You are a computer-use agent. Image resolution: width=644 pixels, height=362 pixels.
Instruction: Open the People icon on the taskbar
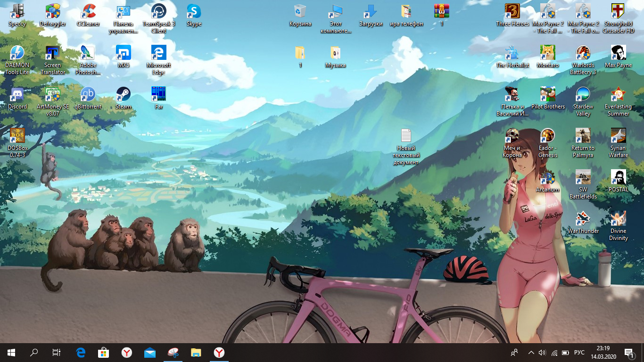click(514, 353)
